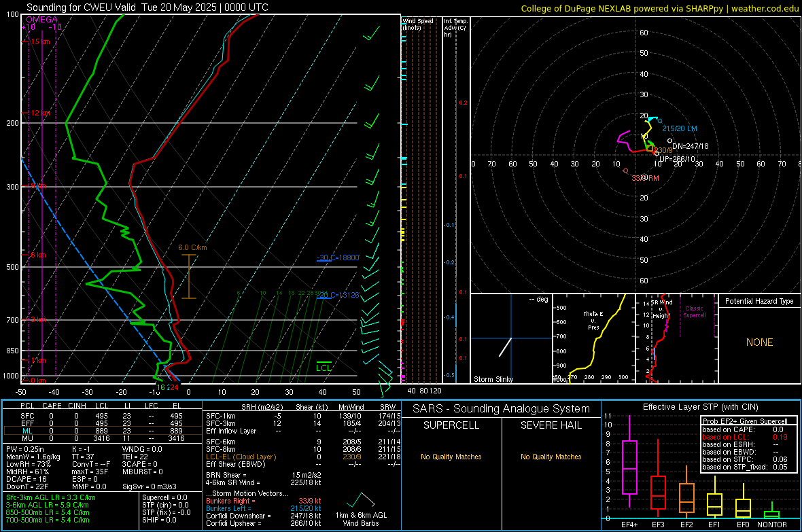Select the highlighted ML parcel row
The width and height of the screenshot is (802, 532).
point(103,431)
